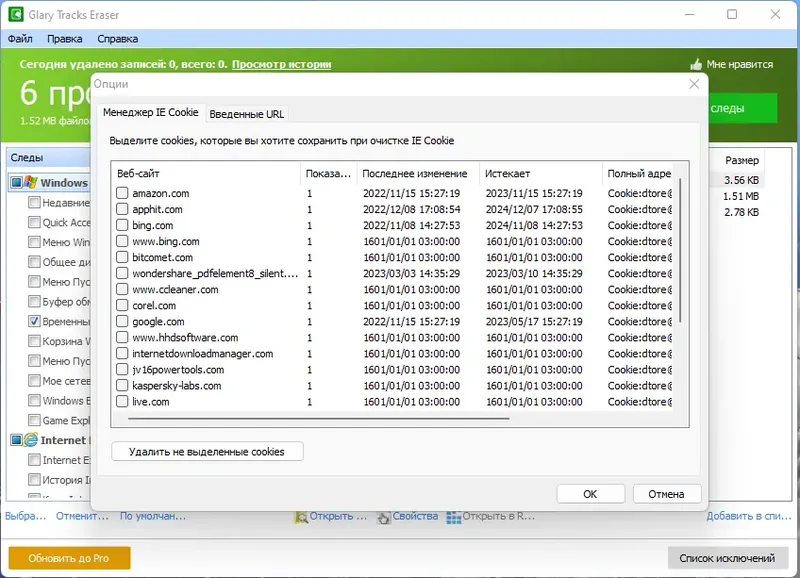
Task: Click the 'Размер' column header in main window
Action: (742, 160)
